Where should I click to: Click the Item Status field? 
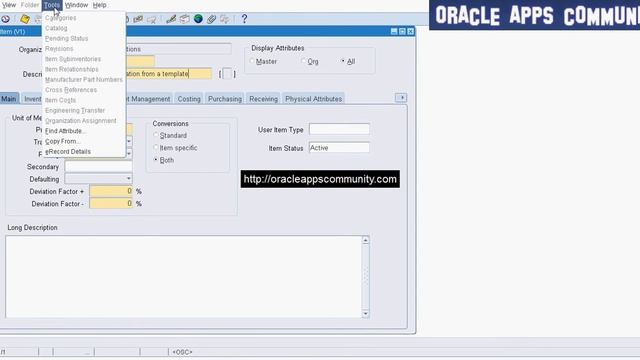coord(339,148)
